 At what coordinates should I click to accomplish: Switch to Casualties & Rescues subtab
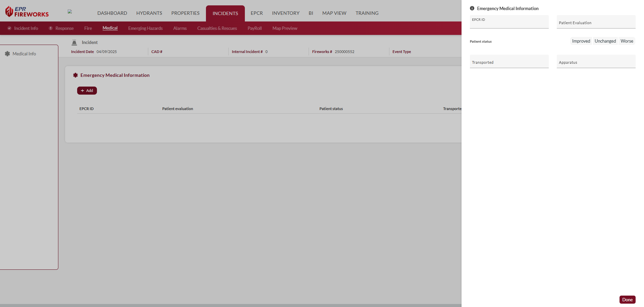pos(217,28)
